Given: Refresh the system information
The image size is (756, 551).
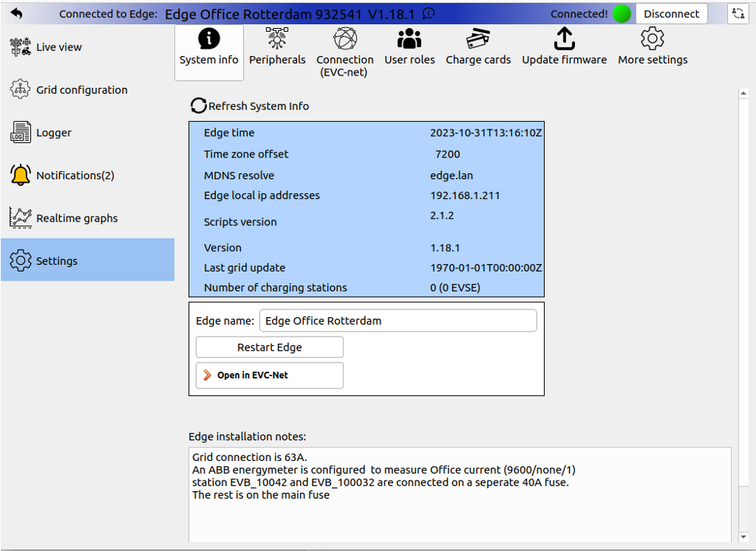Looking at the screenshot, I should coord(251,106).
